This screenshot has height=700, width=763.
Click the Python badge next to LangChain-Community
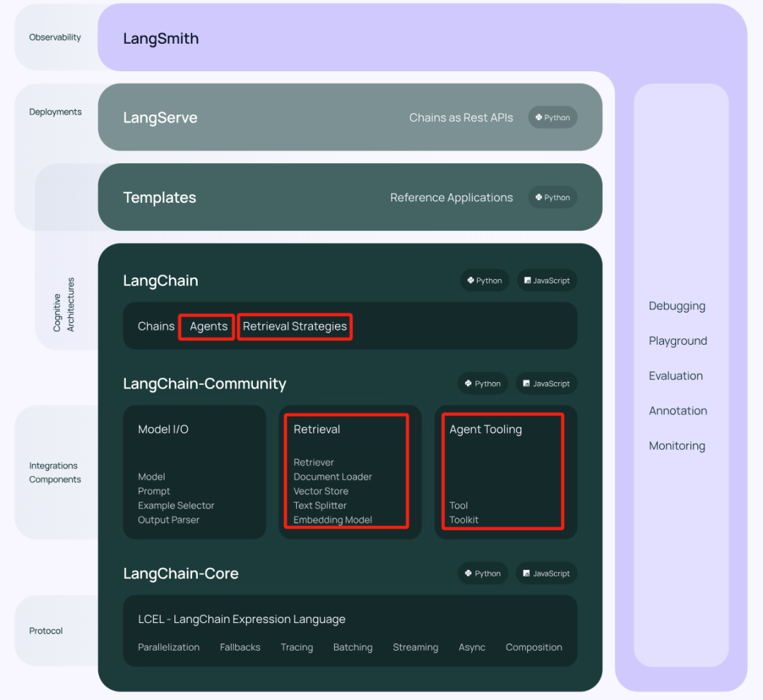pyautogui.click(x=483, y=384)
